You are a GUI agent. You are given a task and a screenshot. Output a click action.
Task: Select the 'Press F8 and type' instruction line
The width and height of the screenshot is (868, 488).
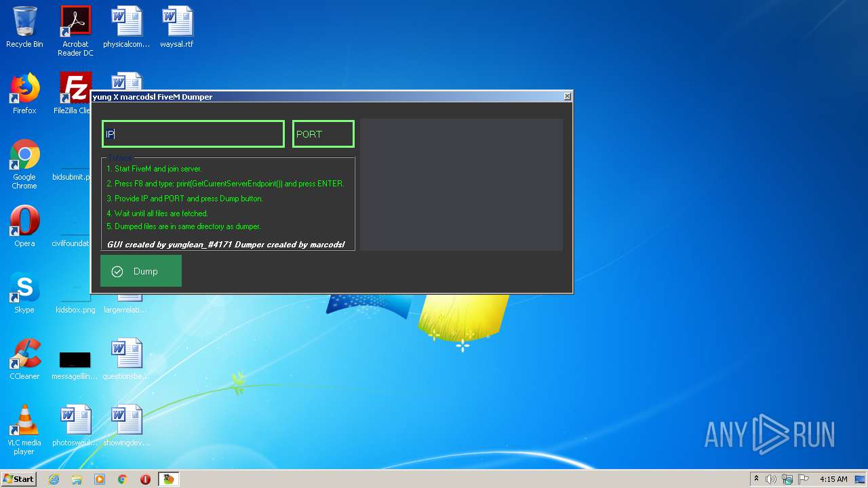225,184
